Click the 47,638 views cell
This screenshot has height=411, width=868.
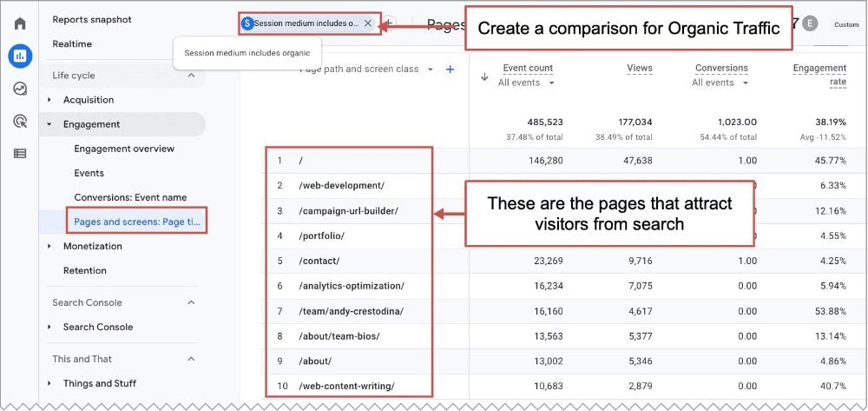(x=636, y=161)
